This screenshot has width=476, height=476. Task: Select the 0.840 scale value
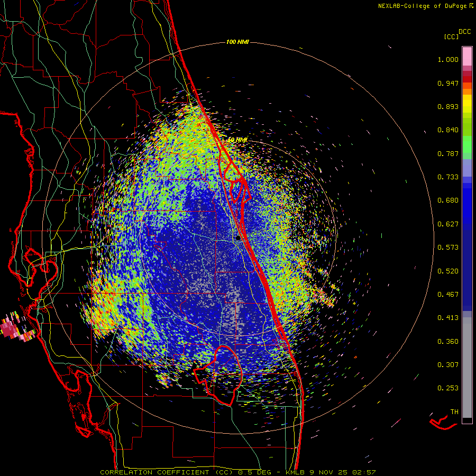448,130
